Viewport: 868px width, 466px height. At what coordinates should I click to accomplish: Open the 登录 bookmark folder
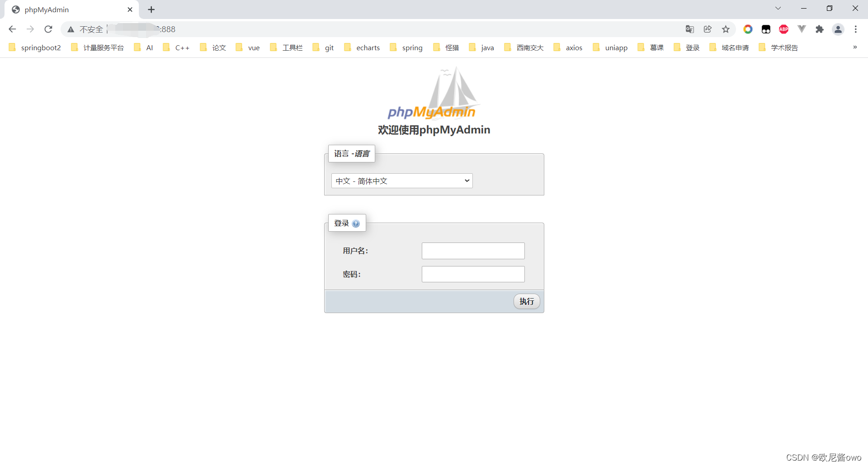coord(687,48)
